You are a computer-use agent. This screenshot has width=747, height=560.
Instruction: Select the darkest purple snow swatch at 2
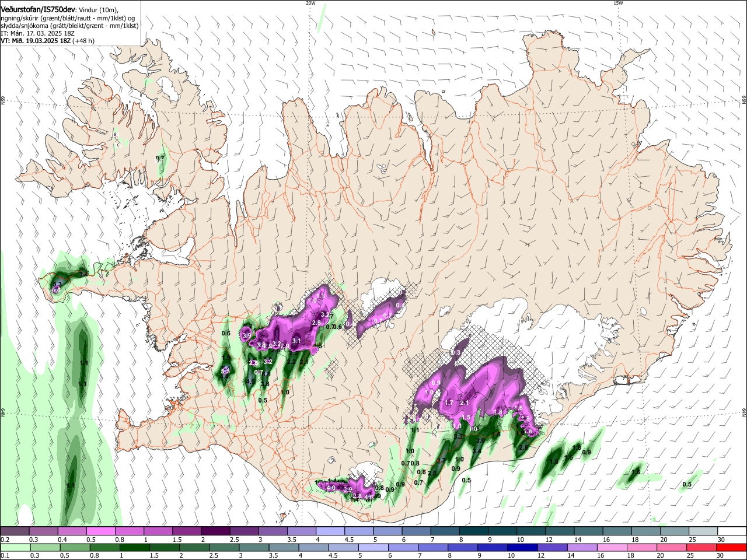click(x=215, y=531)
